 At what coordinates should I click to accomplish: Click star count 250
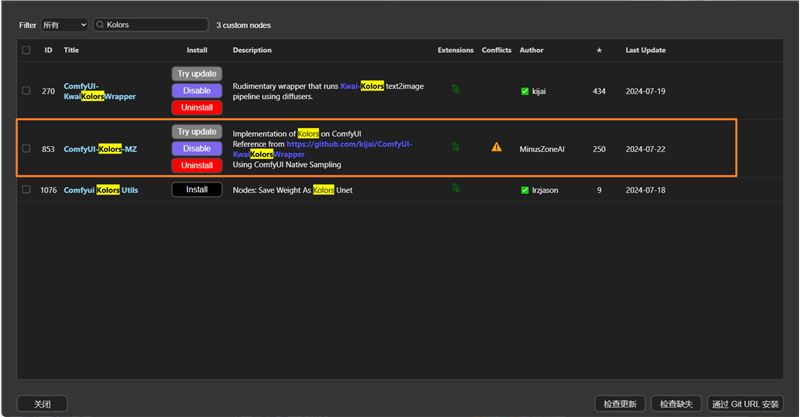(599, 149)
